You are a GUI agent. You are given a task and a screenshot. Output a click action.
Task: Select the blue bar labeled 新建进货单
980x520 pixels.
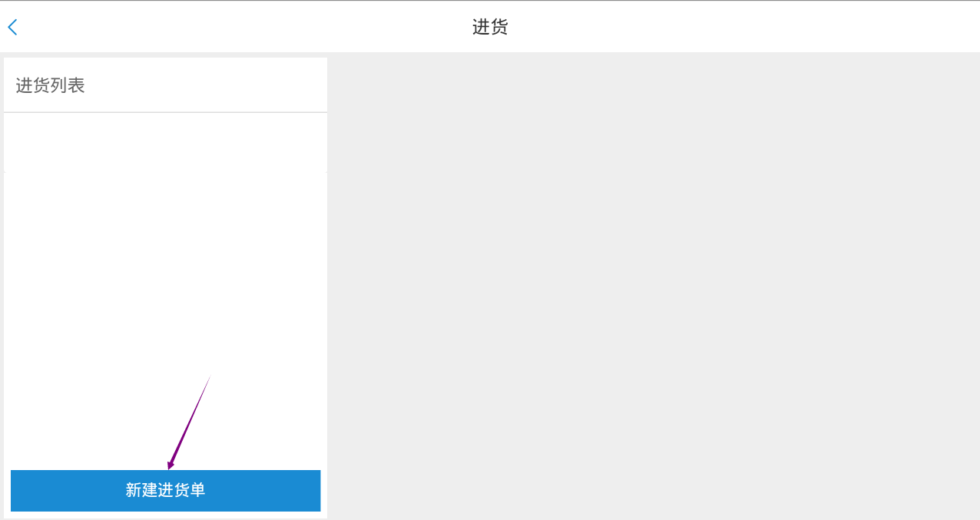(165, 490)
